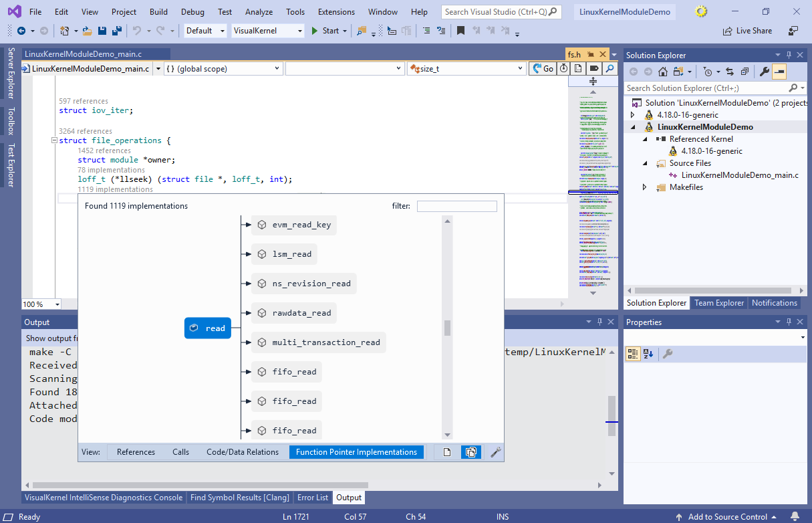Click the Save All toolbar icon
812x523 pixels.
coord(116,31)
